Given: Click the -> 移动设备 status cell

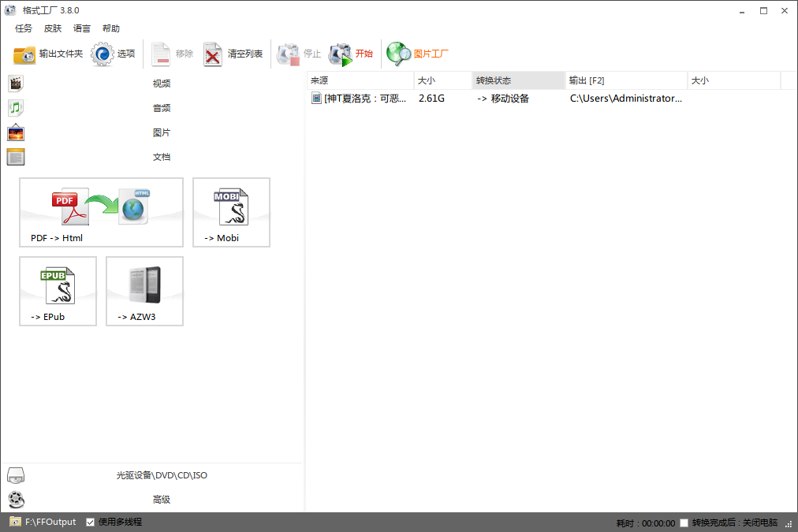Looking at the screenshot, I should click(503, 99).
